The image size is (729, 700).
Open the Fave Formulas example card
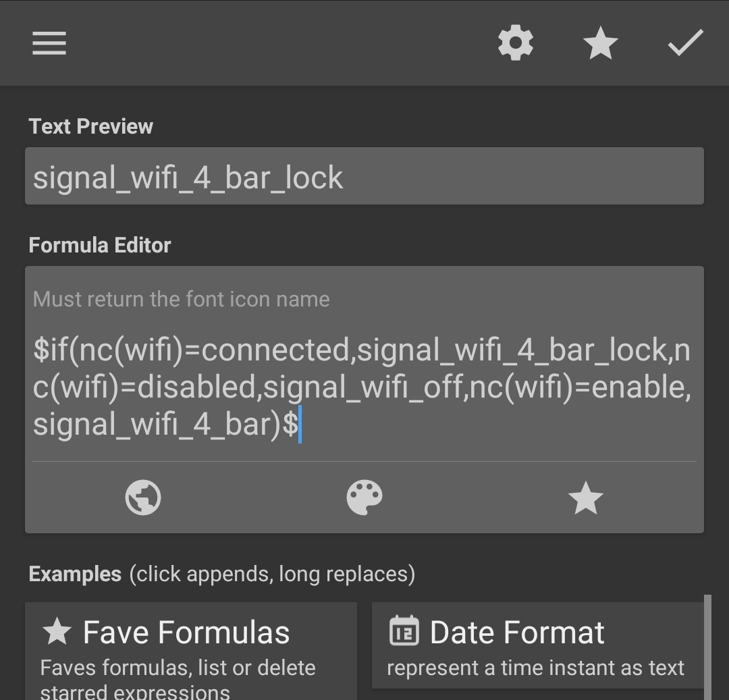pos(190,649)
